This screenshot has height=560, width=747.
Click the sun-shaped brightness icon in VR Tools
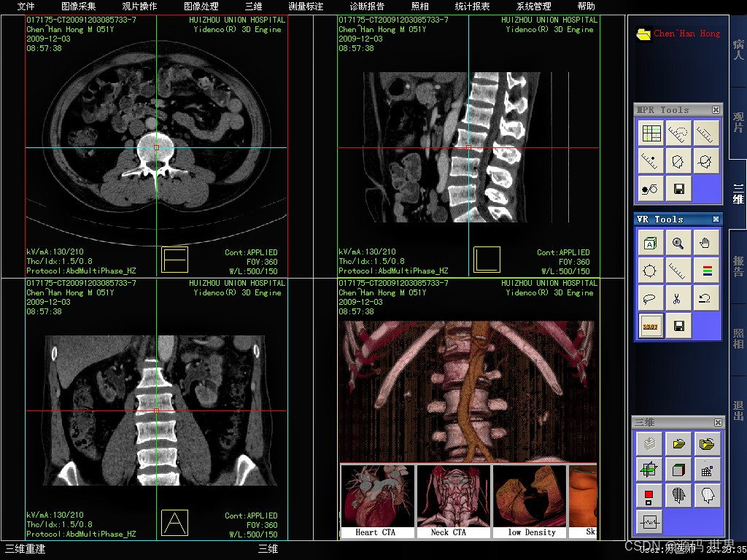click(x=650, y=271)
